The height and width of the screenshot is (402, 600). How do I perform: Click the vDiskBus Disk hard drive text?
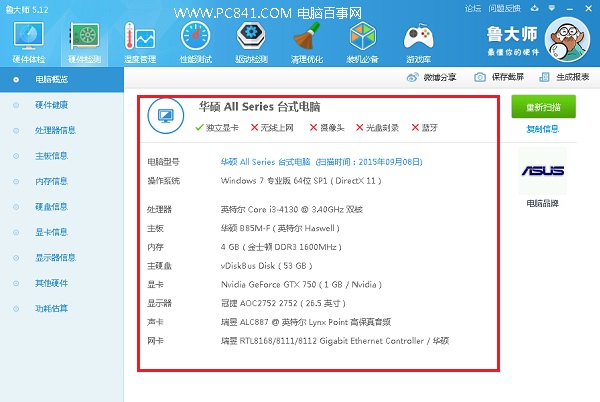click(x=266, y=265)
